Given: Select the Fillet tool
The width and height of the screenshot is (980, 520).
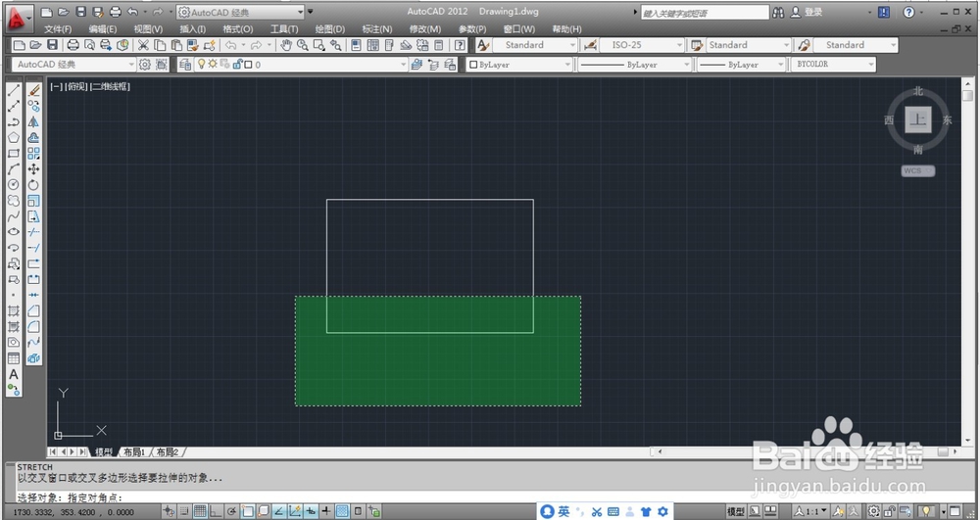Looking at the screenshot, I should [x=33, y=326].
